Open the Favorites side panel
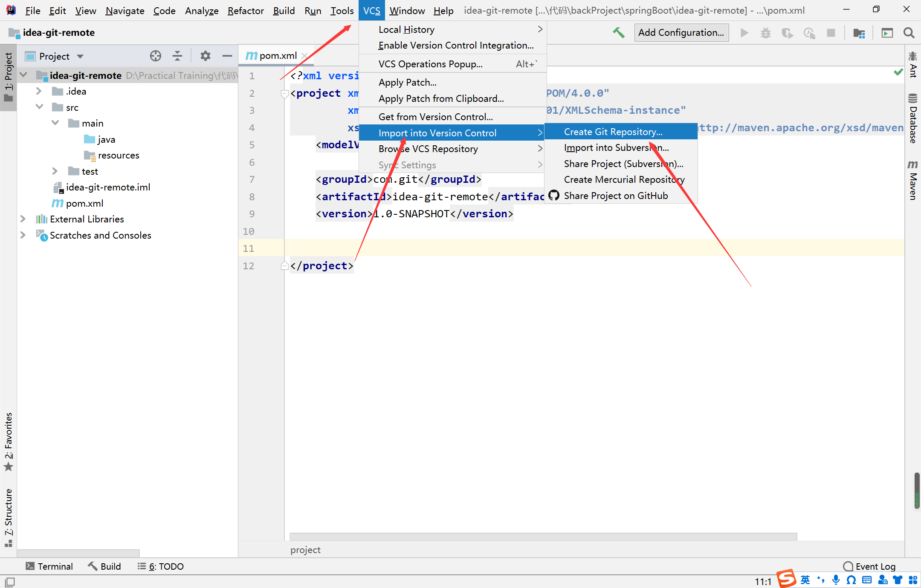The width and height of the screenshot is (921, 588). [x=9, y=442]
